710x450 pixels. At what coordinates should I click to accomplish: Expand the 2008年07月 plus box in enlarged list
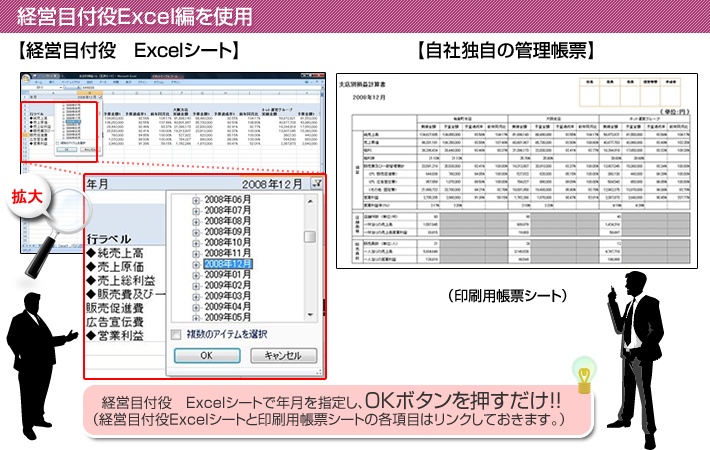[196, 211]
